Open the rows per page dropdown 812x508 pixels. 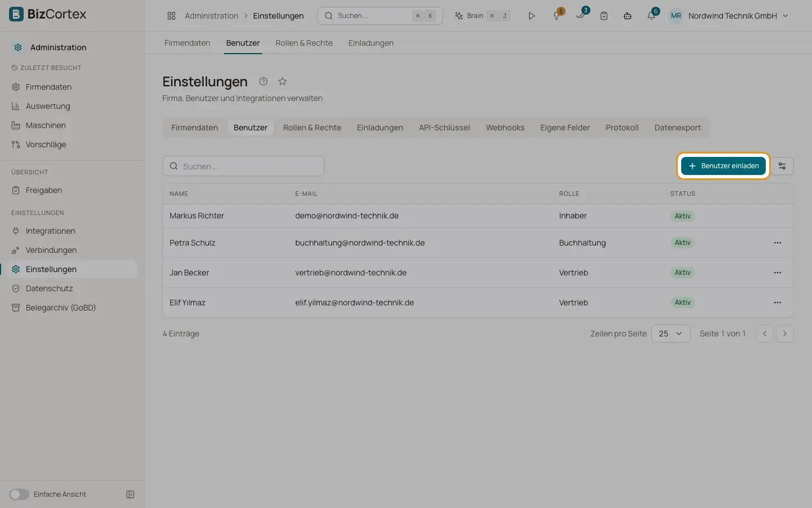click(x=670, y=334)
